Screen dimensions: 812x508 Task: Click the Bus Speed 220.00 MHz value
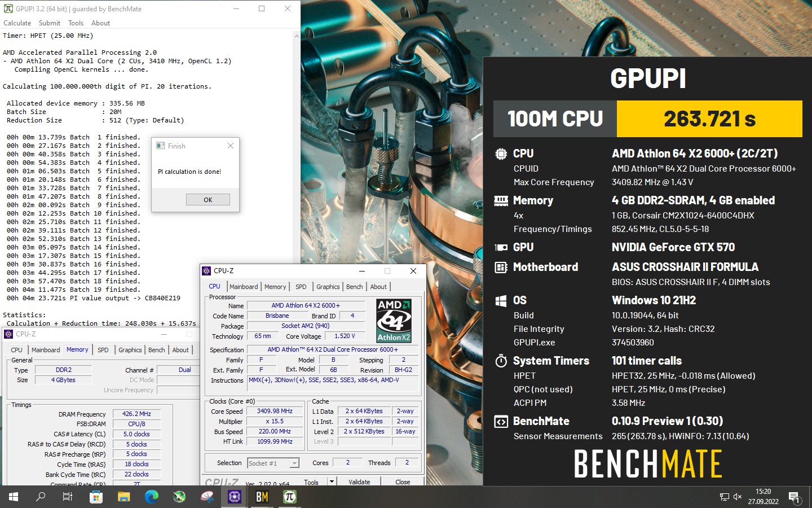tap(275, 432)
